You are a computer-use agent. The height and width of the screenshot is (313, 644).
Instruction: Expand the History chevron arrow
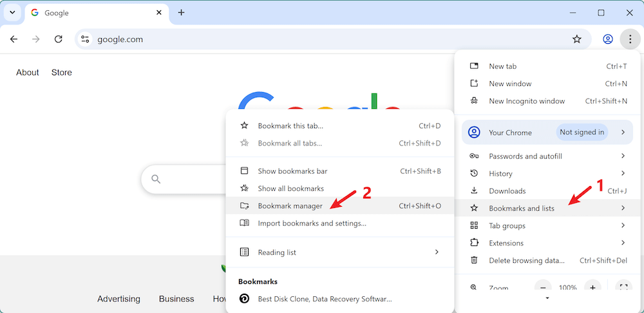(x=623, y=173)
